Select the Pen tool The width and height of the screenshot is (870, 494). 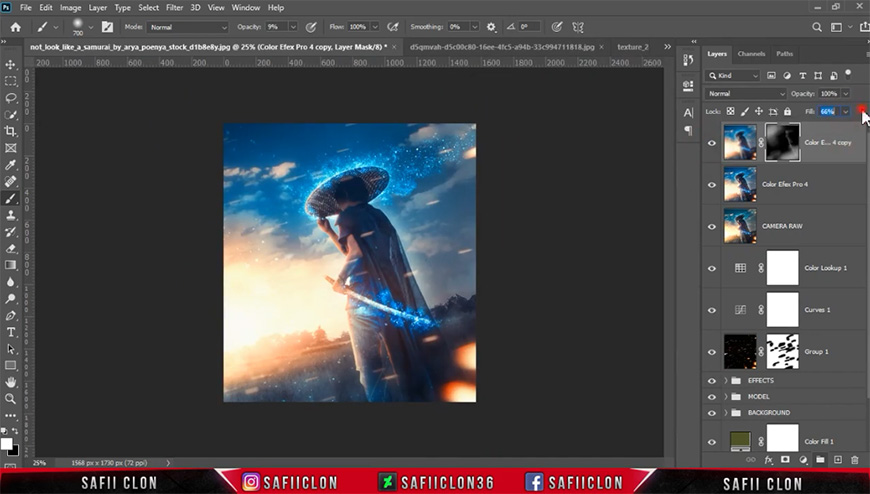pos(11,315)
